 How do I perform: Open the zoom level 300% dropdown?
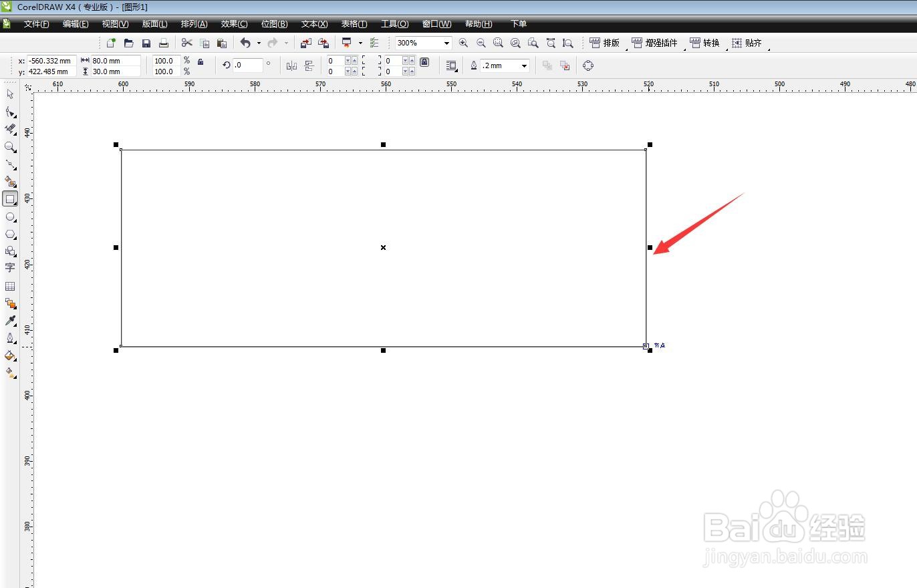pos(446,43)
